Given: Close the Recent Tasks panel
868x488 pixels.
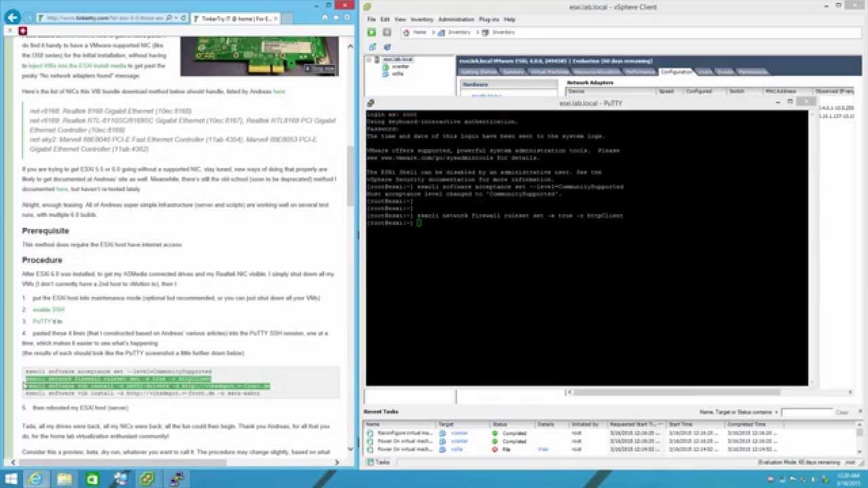Looking at the screenshot, I should [861, 412].
